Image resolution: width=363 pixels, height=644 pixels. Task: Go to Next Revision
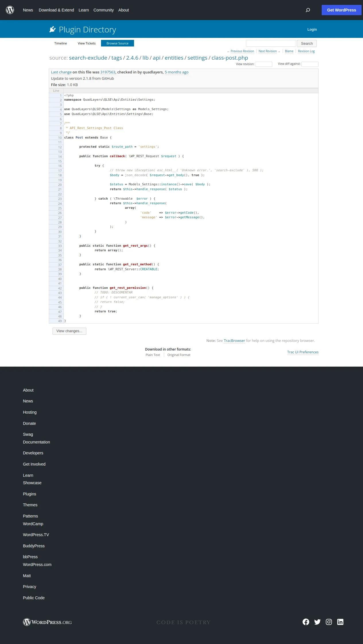267,51
